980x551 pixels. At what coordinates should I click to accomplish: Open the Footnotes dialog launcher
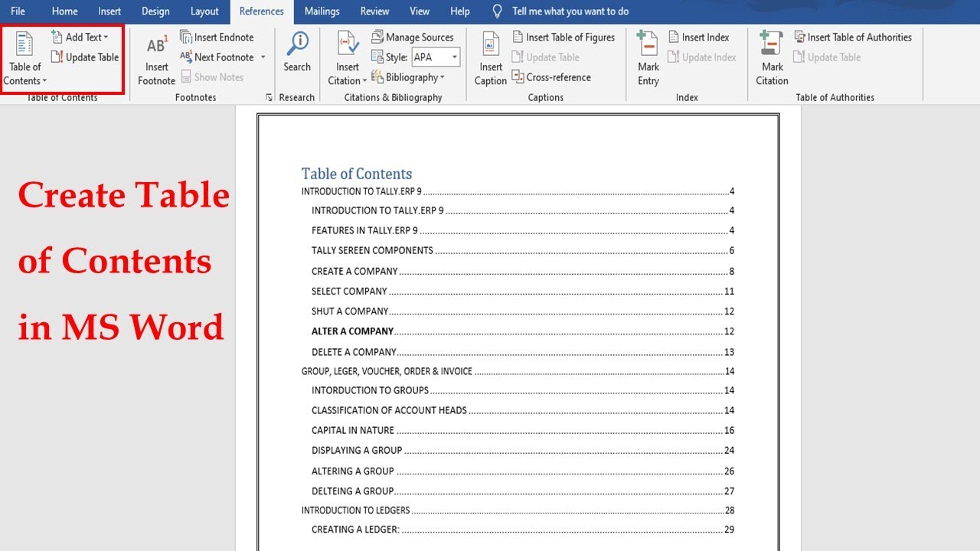269,97
